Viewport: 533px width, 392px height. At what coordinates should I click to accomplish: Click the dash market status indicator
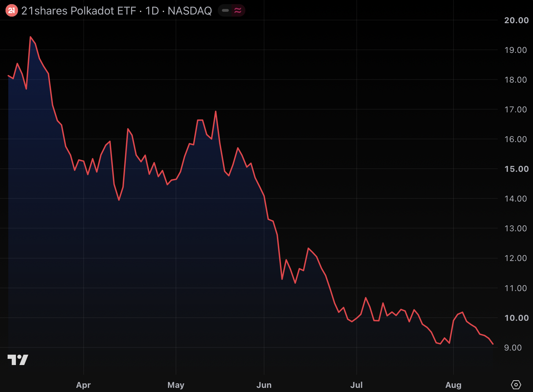tap(225, 11)
